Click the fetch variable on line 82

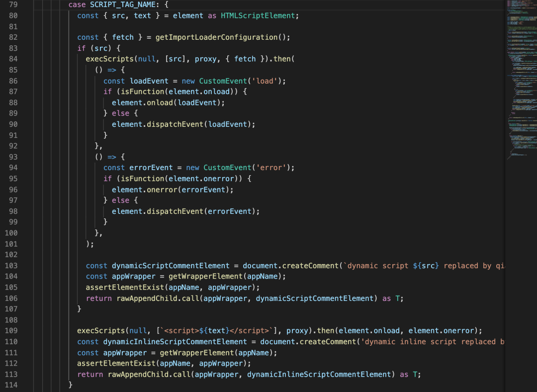coord(122,37)
